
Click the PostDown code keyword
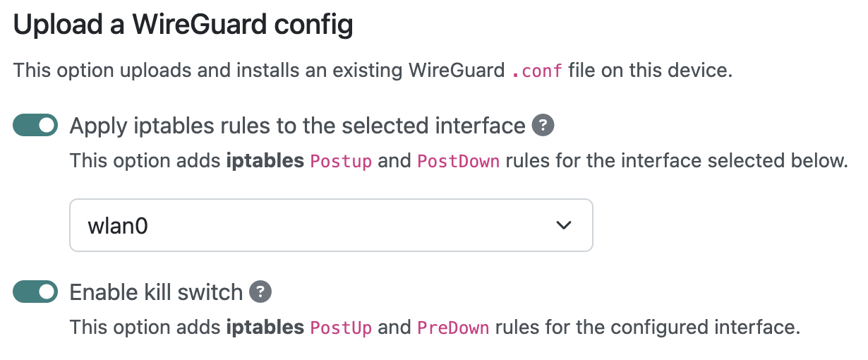459,161
